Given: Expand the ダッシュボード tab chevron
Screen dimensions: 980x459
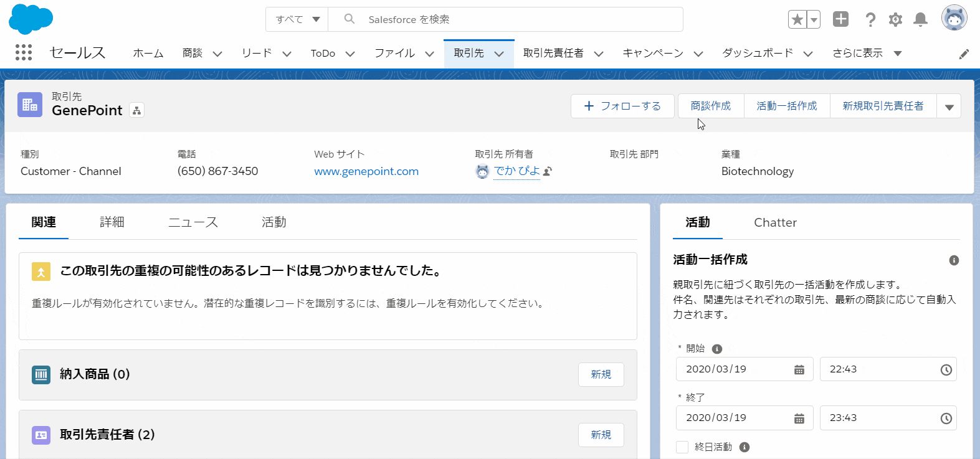Looking at the screenshot, I should coord(808,54).
